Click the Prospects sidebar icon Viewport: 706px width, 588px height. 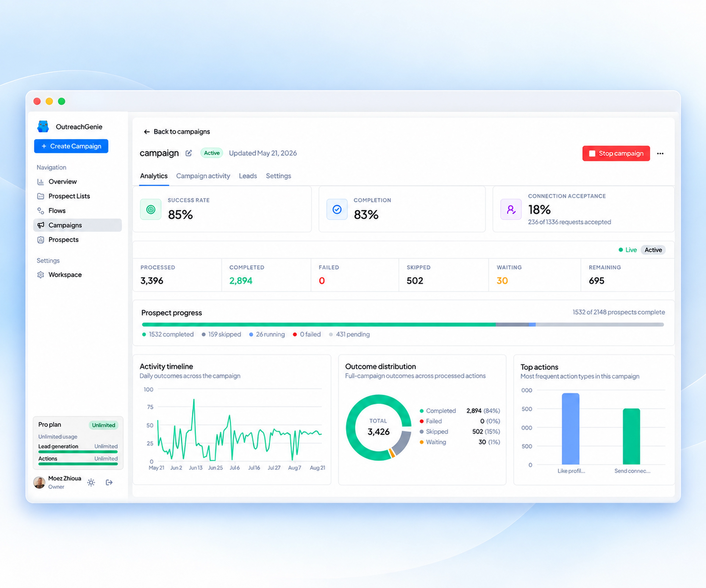tap(41, 240)
